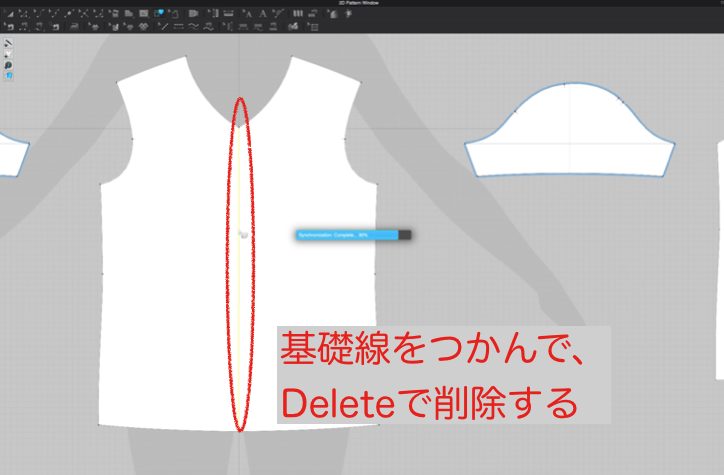Click the sewing machine with magnifier icon
724x475 pixels.
[x=54, y=27]
